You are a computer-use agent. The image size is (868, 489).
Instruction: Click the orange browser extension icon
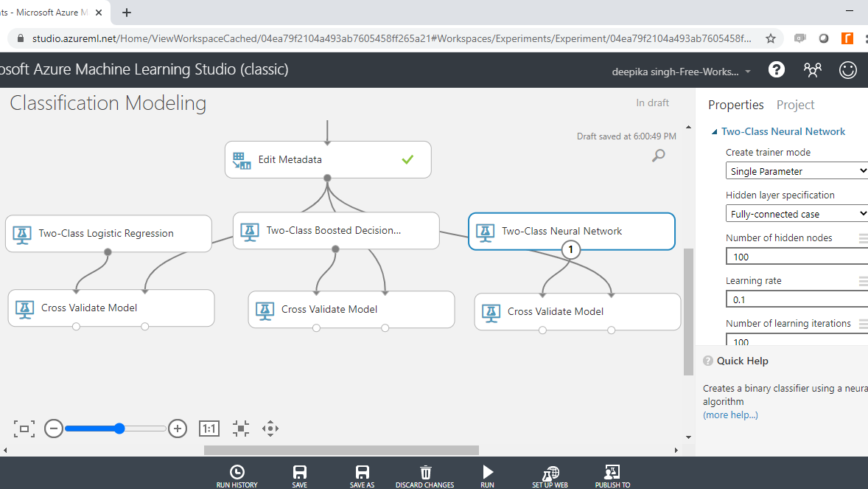[847, 38]
